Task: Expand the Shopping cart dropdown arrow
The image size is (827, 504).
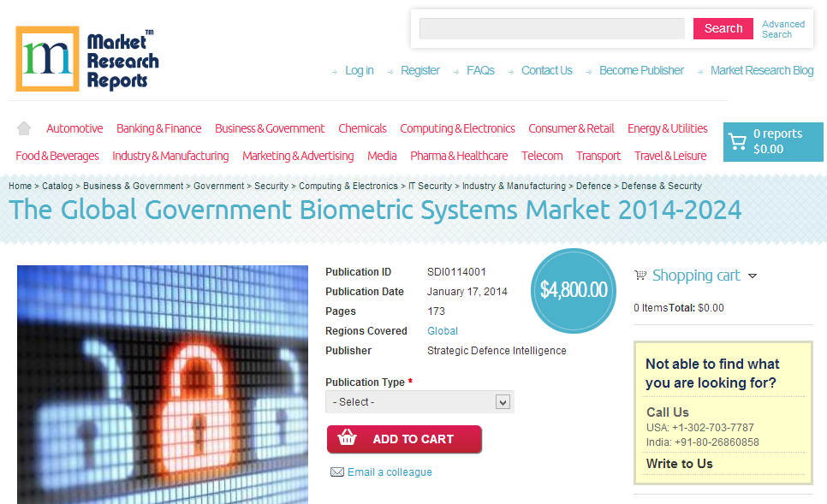Action: click(753, 276)
